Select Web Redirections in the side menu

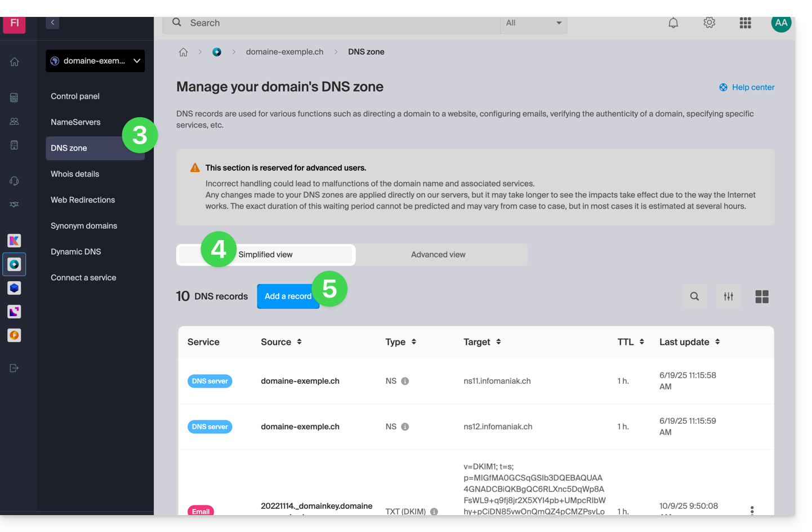coord(83,200)
